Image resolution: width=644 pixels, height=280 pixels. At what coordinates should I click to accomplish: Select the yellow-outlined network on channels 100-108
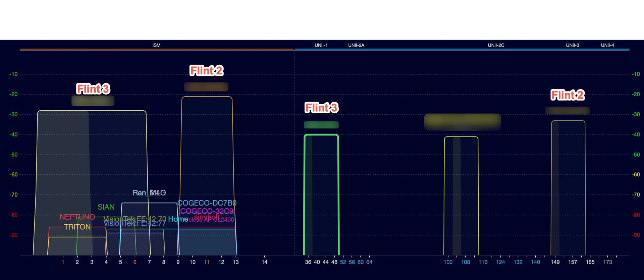461,196
